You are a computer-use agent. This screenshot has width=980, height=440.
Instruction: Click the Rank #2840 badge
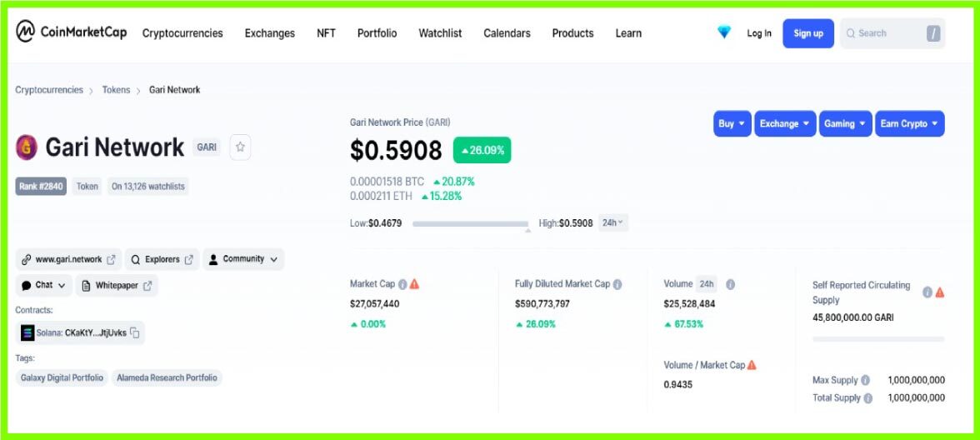coord(41,187)
